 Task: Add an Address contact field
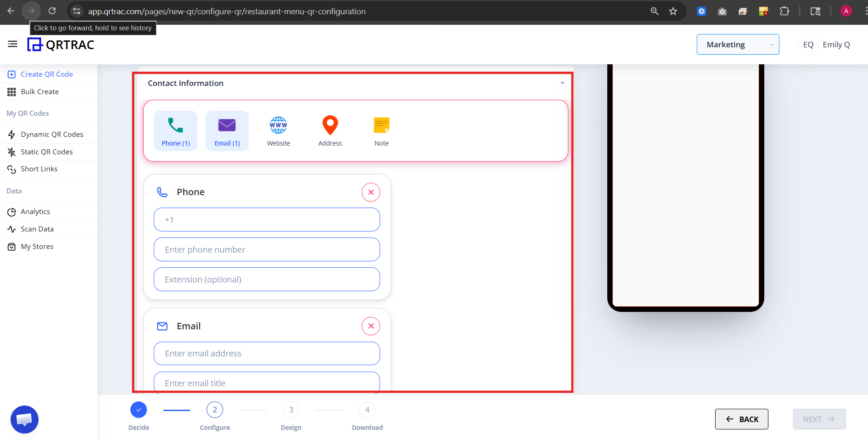(330, 130)
